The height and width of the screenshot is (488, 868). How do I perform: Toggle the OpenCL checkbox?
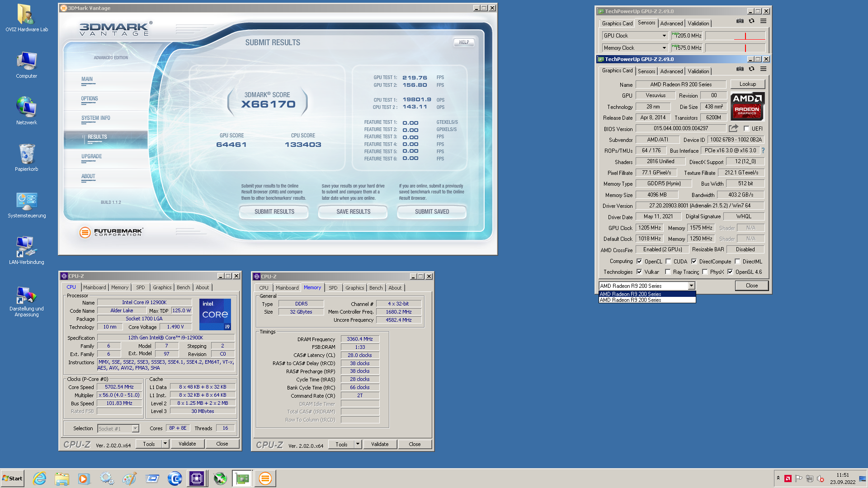click(x=639, y=261)
